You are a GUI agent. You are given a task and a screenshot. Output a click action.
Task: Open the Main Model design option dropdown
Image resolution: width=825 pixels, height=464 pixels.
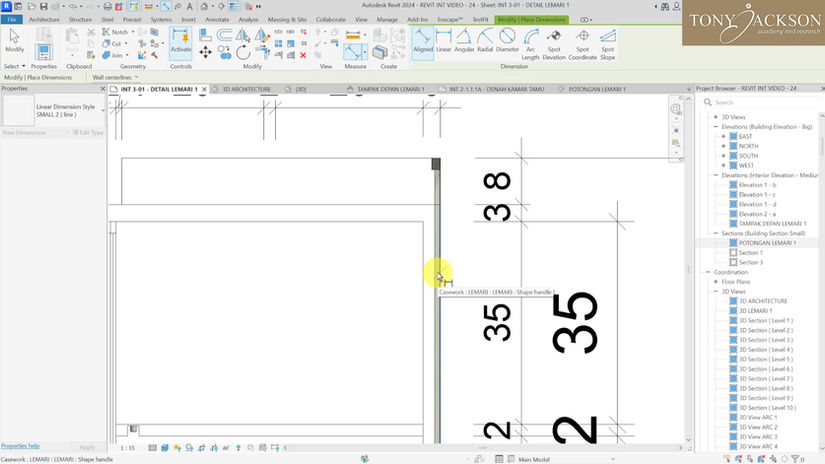coord(565,459)
